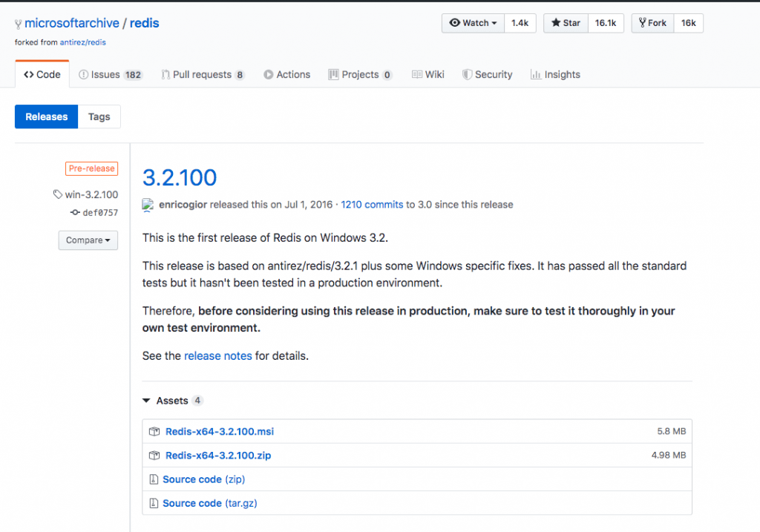760x532 pixels.
Task: Go to Pull requests tab
Action: click(x=203, y=75)
